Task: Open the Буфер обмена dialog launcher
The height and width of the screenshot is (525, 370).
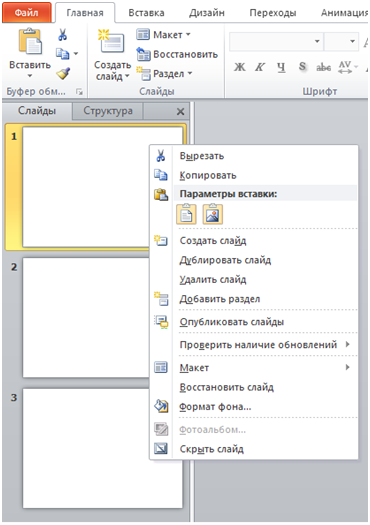Action: [79, 91]
